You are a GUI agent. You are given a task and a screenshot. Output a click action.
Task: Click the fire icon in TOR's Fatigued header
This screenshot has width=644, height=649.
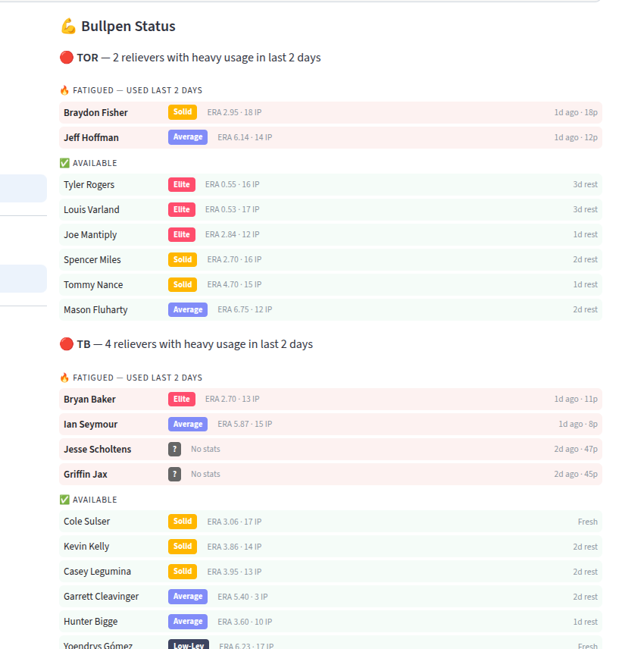click(64, 90)
